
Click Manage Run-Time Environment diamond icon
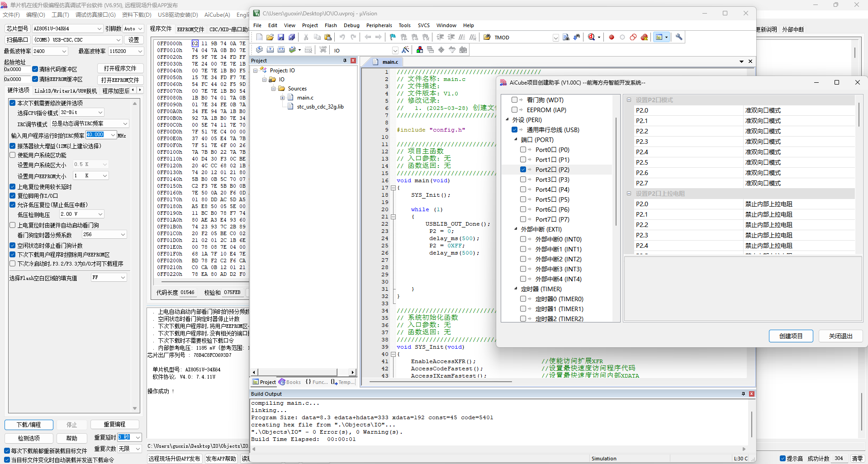point(441,50)
